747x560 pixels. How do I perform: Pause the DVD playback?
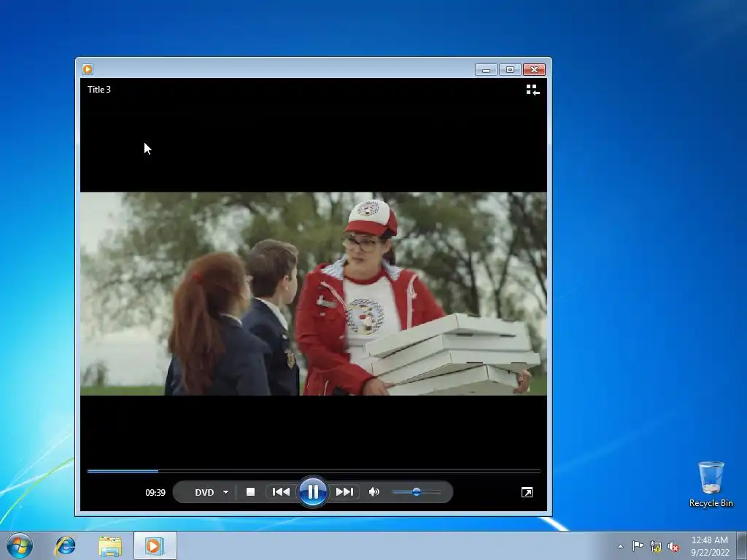pyautogui.click(x=312, y=492)
